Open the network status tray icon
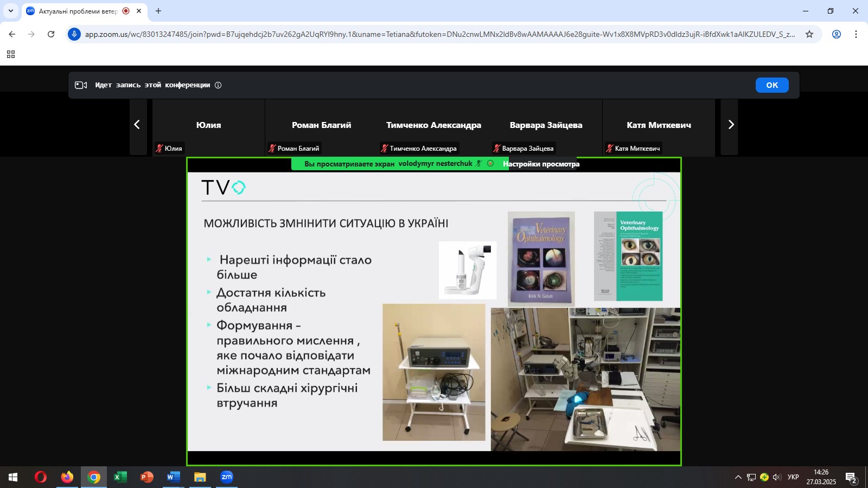Image resolution: width=868 pixels, height=488 pixels. point(751,477)
